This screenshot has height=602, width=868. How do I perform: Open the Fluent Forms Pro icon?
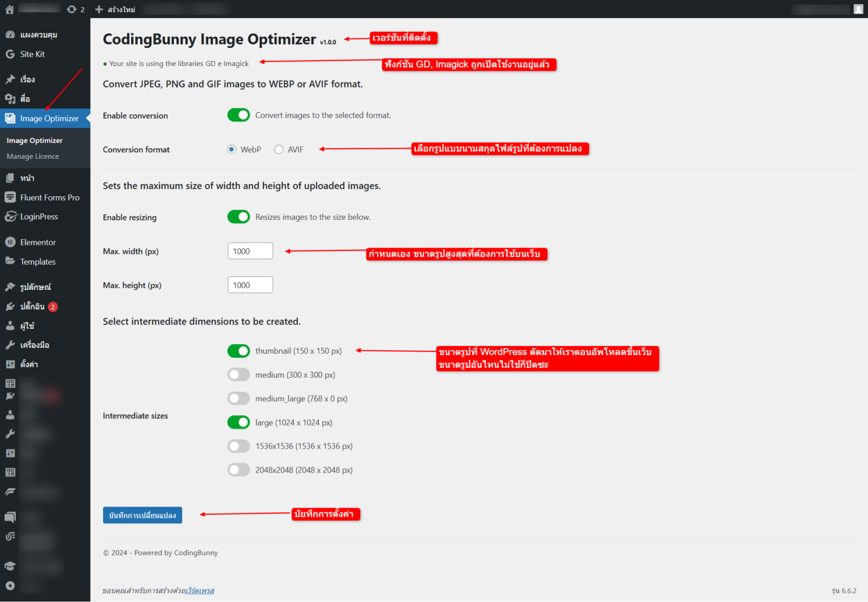tap(10, 197)
